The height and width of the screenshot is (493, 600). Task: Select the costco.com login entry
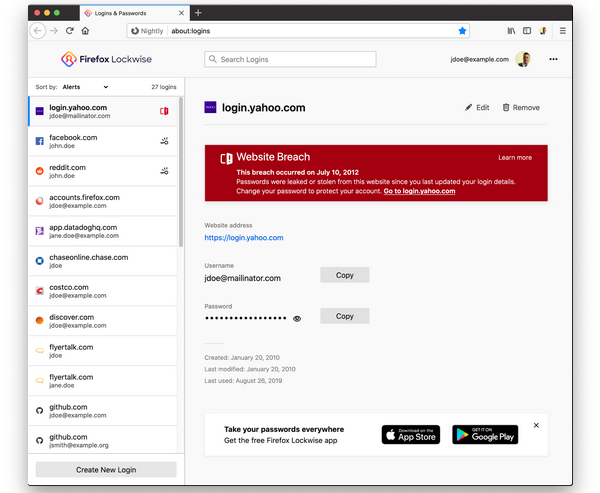pos(103,291)
